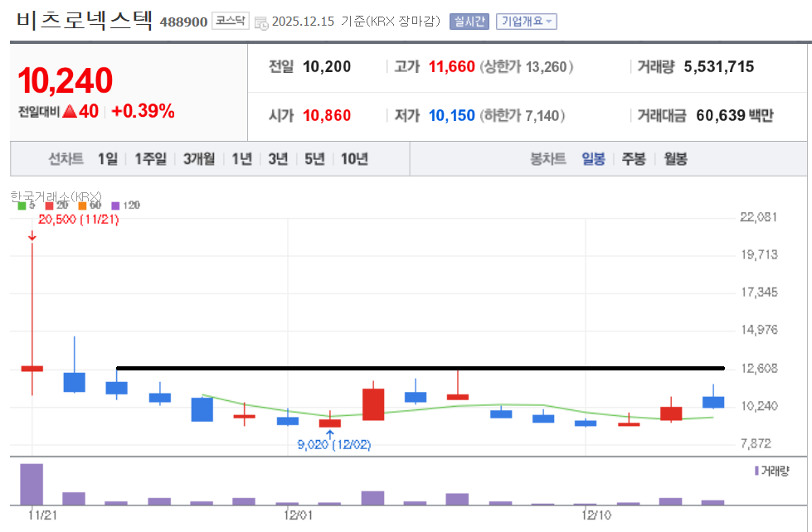The width and height of the screenshot is (812, 532).
Task: Select the 1주일 line chart tab
Action: pos(151,159)
